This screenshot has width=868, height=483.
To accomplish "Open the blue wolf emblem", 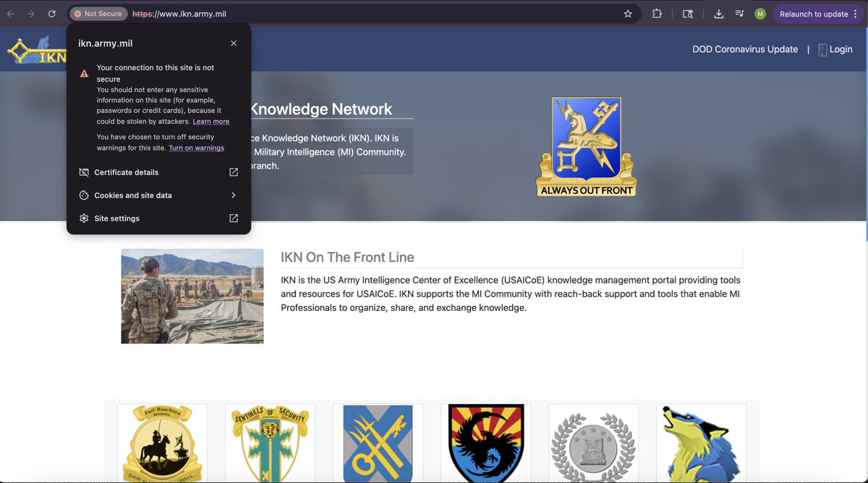I will pyautogui.click(x=701, y=443).
